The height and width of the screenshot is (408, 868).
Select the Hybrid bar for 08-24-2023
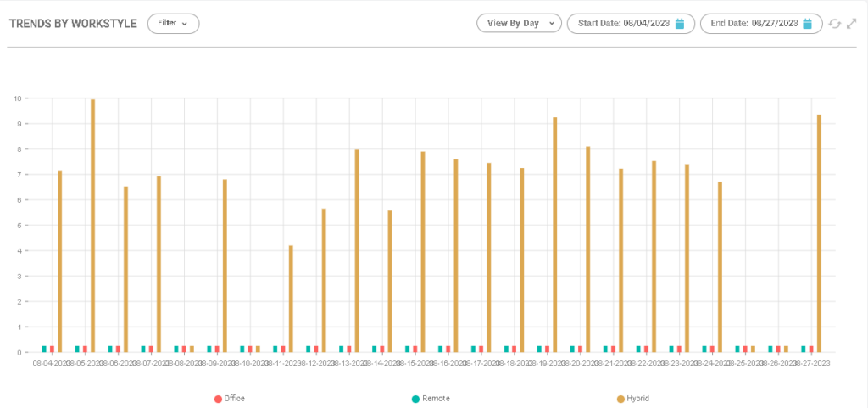720,266
